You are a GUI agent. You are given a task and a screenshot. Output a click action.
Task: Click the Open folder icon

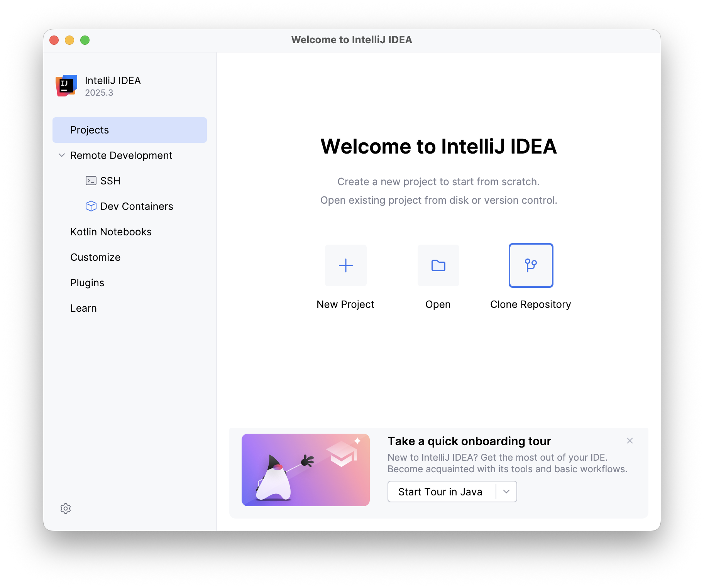click(x=438, y=265)
